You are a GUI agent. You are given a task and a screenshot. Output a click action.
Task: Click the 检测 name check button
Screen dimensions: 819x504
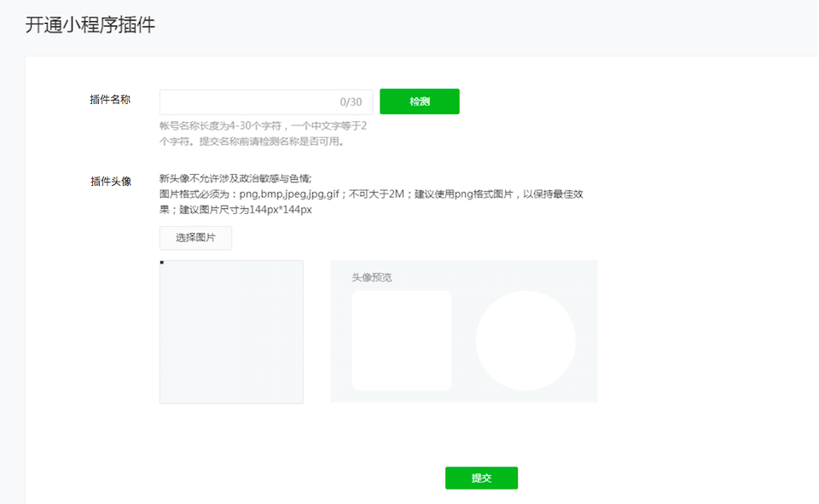(419, 101)
